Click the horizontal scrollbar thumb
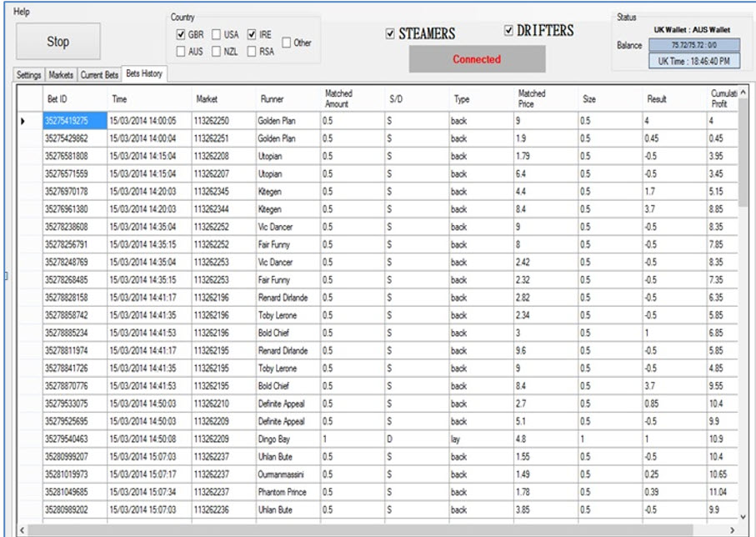 point(360,530)
